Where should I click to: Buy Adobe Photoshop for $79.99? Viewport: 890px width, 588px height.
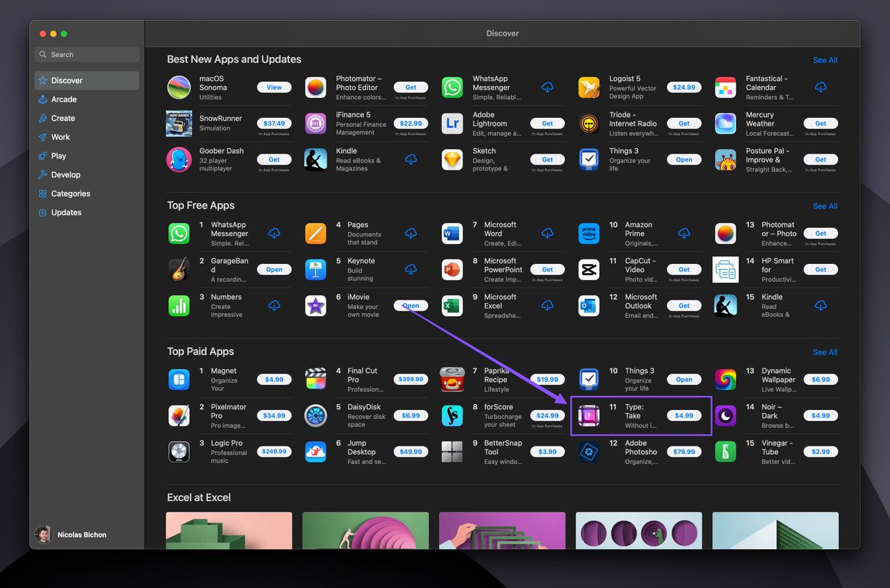click(684, 452)
